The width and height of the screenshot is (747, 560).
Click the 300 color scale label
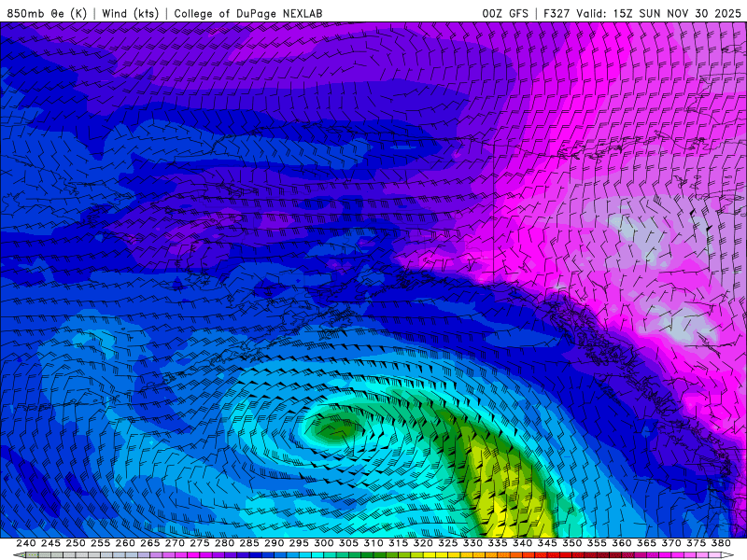click(324, 543)
